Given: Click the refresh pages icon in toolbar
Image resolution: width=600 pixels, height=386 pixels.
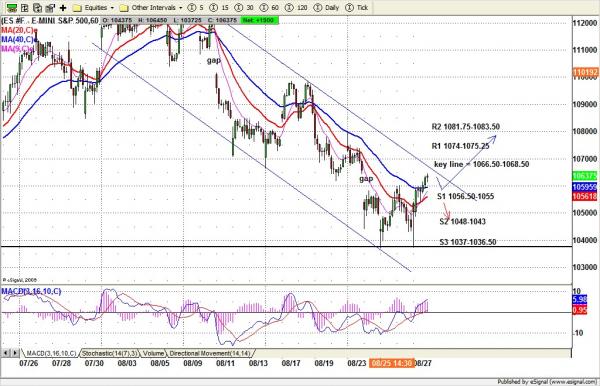Looking at the screenshot, I should 37,7.
